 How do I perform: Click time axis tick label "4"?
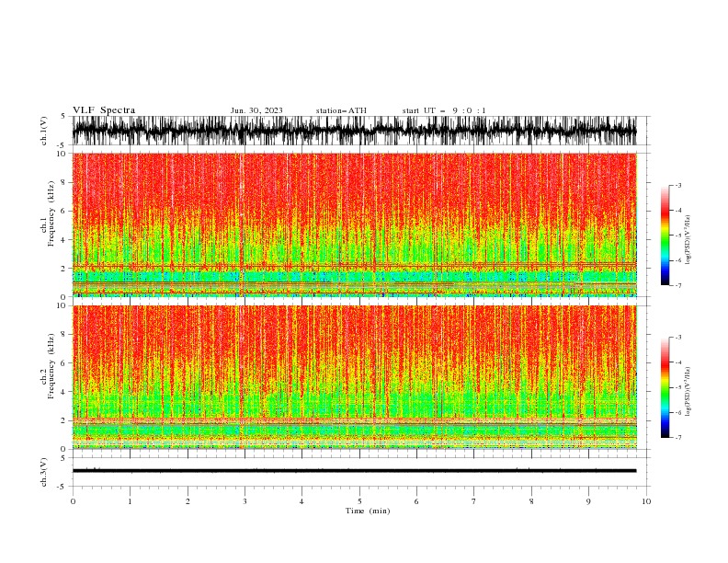pos(301,501)
